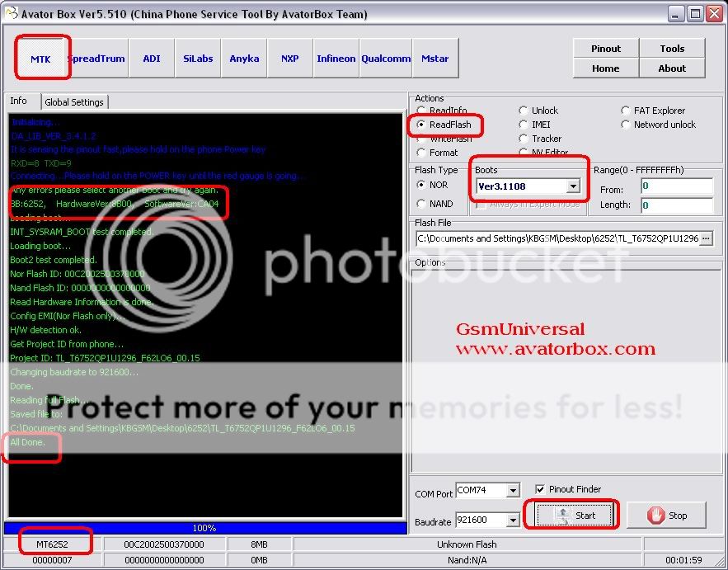
Task: Open the Global Settings tab
Action: pos(74,102)
